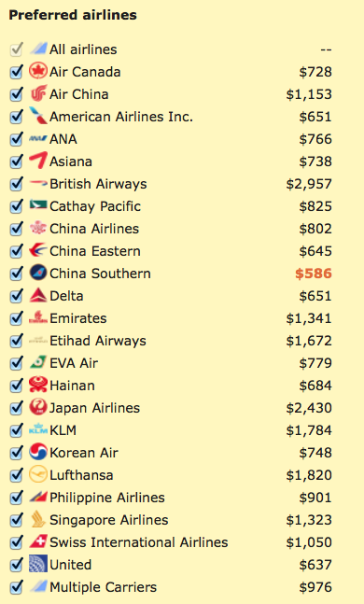This screenshot has width=364, height=604.
Task: Toggle the All airlines checkbox
Action: (x=16, y=49)
